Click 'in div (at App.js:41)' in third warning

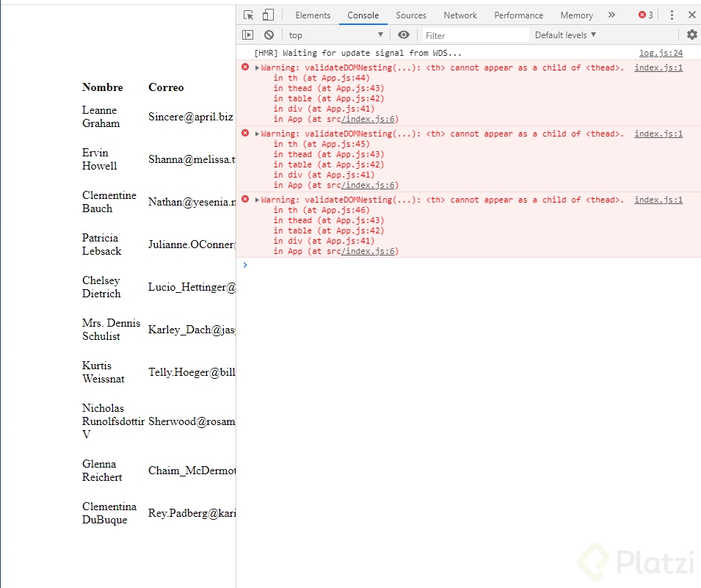(324, 241)
